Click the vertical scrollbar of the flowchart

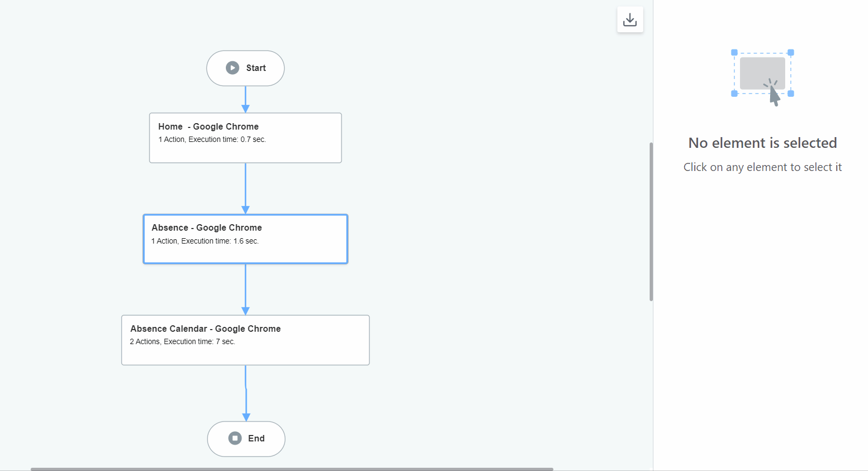pos(651,222)
